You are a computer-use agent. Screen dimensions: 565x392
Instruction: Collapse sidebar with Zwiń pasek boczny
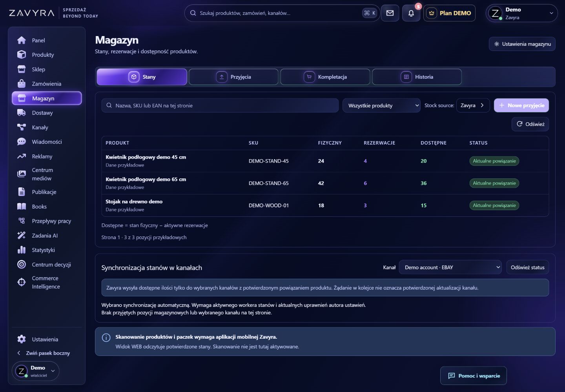[43, 353]
